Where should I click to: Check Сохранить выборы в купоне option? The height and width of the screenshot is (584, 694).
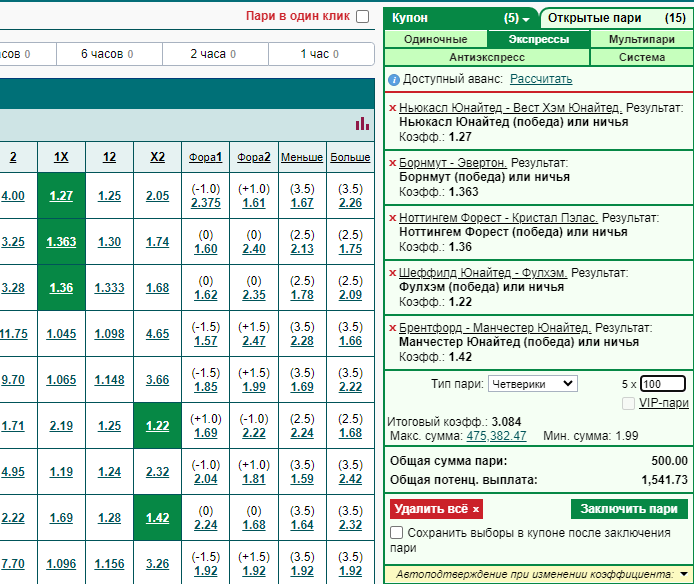[x=396, y=533]
